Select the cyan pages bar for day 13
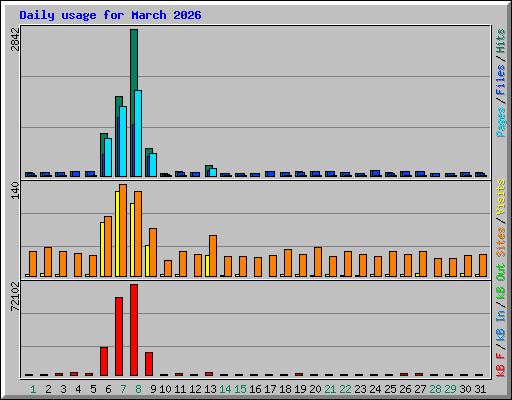 pyautogui.click(x=213, y=172)
